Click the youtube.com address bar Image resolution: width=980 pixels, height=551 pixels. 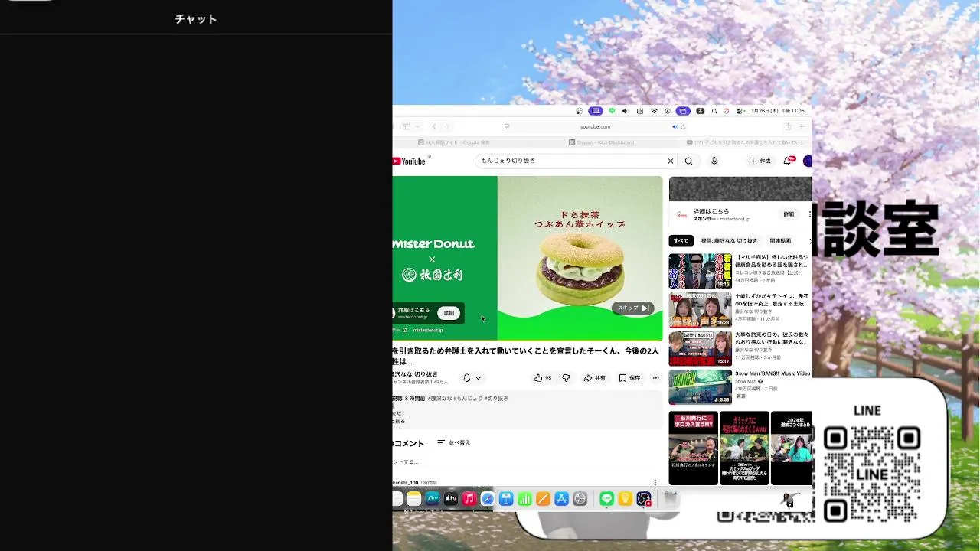(595, 126)
